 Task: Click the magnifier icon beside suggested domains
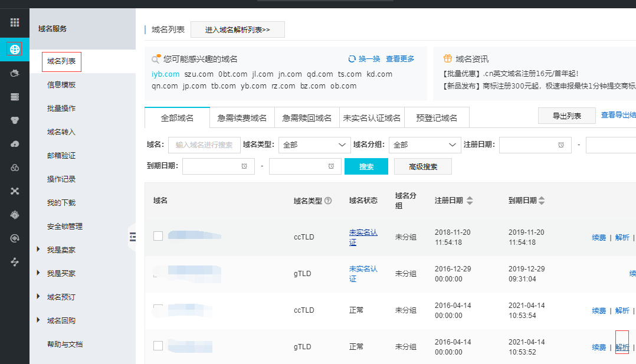[156, 59]
